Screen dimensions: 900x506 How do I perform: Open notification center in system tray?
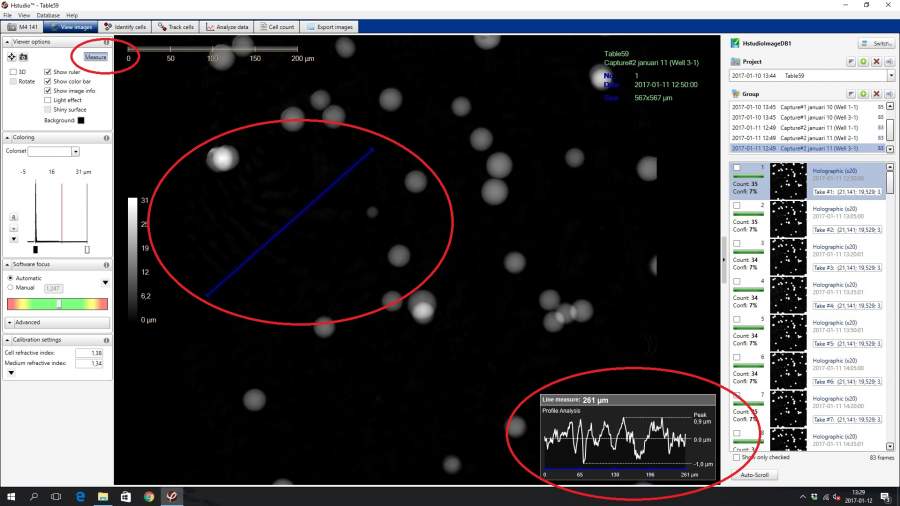coord(886,497)
